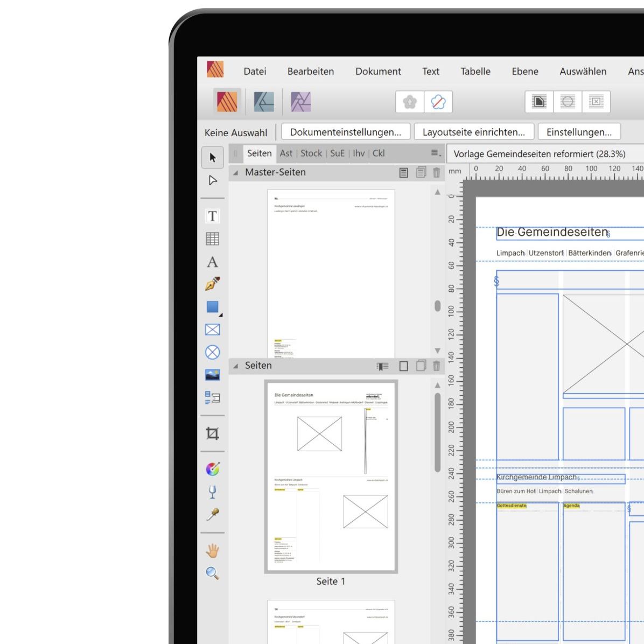Select the Pen tool
Viewport: 644px width, 644px height.
[x=212, y=284]
